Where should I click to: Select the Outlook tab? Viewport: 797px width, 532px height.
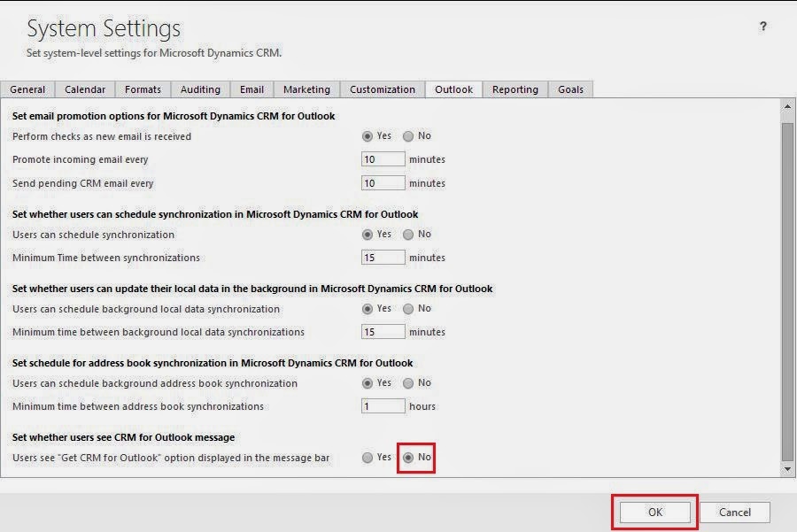[x=454, y=89]
